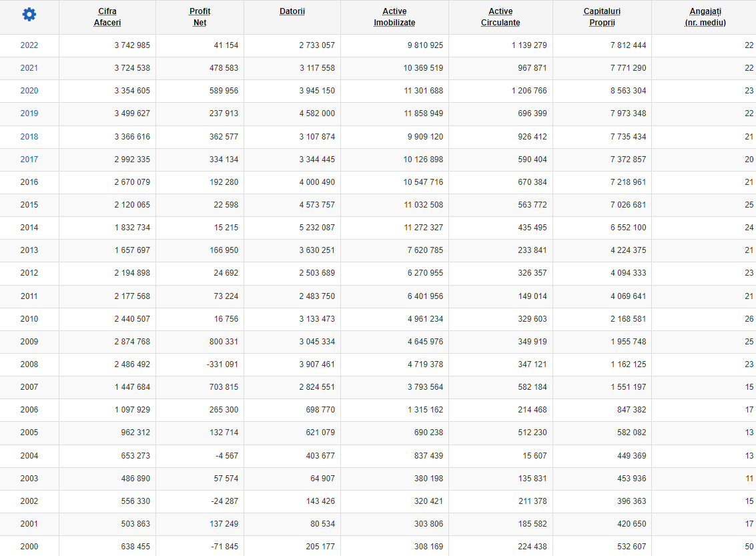Click the Capitaluri Proprii column header
The height and width of the screenshot is (556, 756).
tap(602, 17)
